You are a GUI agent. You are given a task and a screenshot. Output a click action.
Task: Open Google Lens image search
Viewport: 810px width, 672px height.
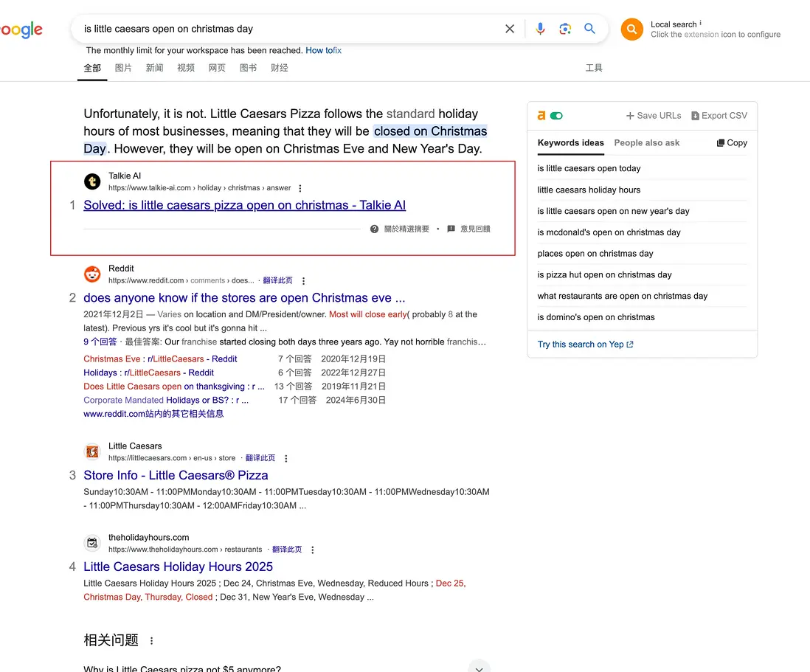tap(565, 29)
